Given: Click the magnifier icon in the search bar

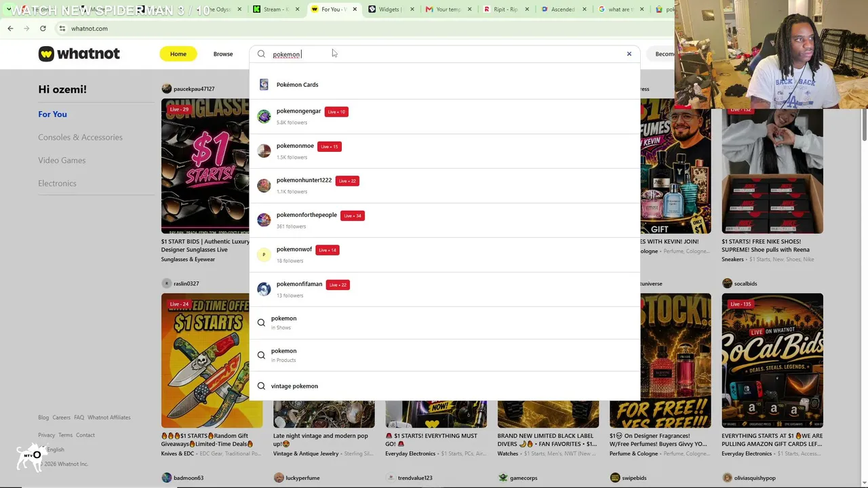Looking at the screenshot, I should pyautogui.click(x=261, y=54).
